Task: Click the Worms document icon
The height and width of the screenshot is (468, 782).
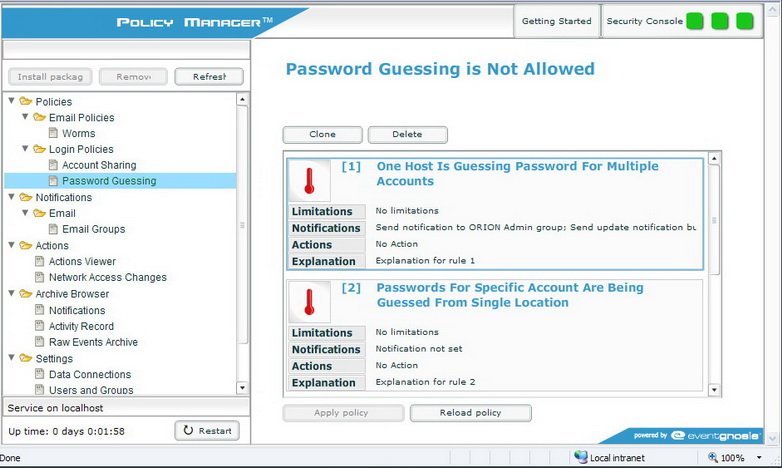Action: tap(53, 133)
